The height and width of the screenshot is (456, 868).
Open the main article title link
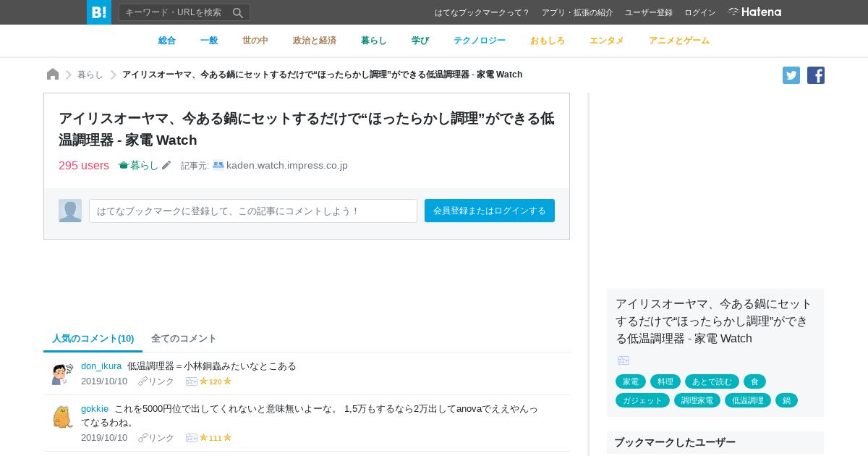[x=307, y=129]
